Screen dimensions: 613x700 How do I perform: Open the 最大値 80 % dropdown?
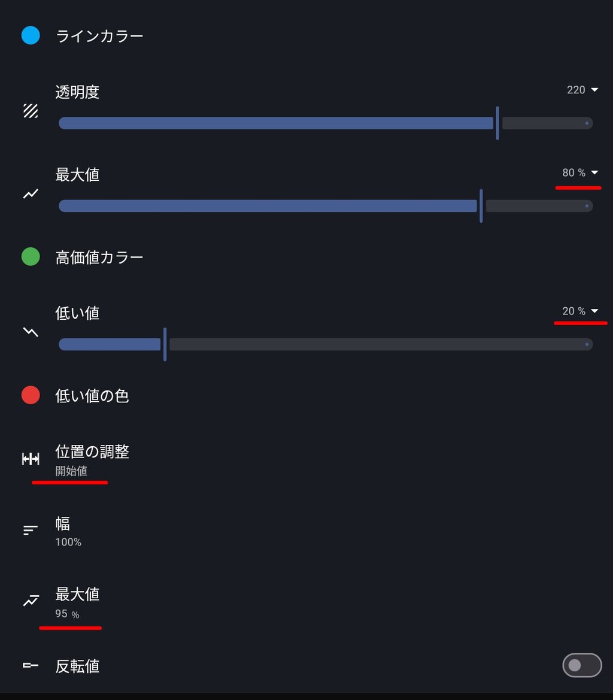pos(580,172)
